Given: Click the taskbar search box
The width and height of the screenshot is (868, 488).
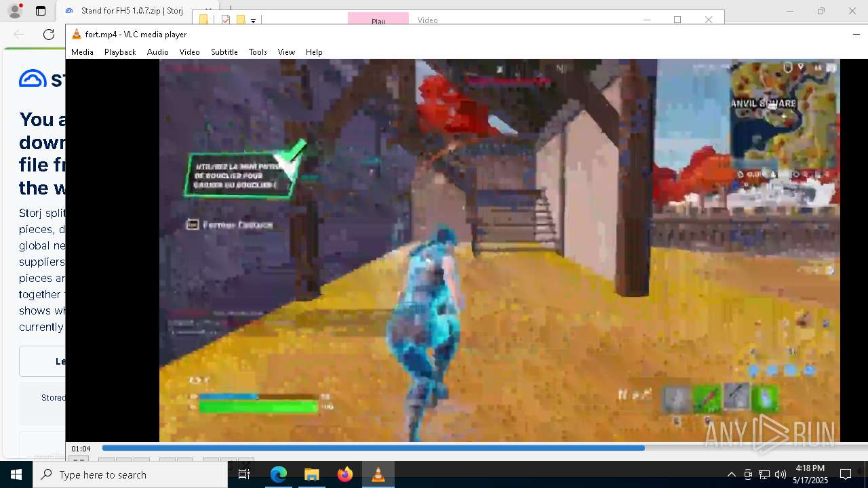Looking at the screenshot, I should (130, 474).
